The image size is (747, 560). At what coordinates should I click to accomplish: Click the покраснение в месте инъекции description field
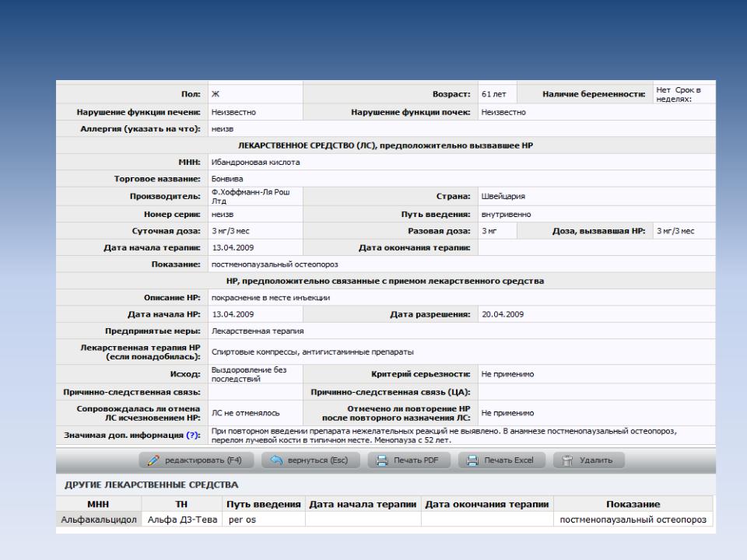point(271,298)
